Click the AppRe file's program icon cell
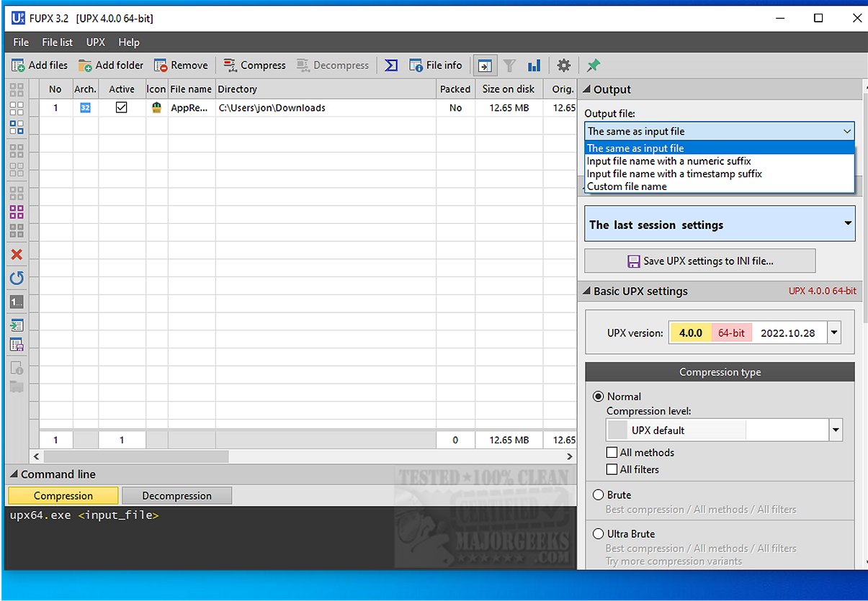 156,108
